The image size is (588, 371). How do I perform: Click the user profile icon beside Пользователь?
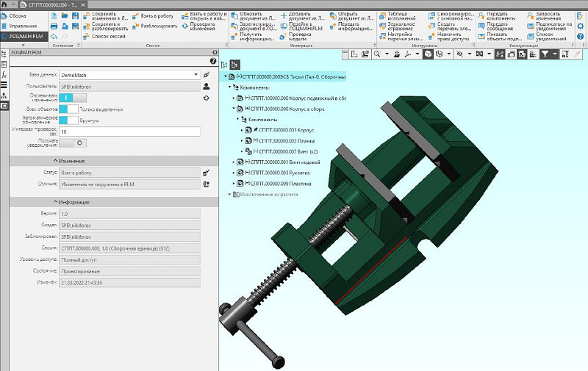coord(207,86)
